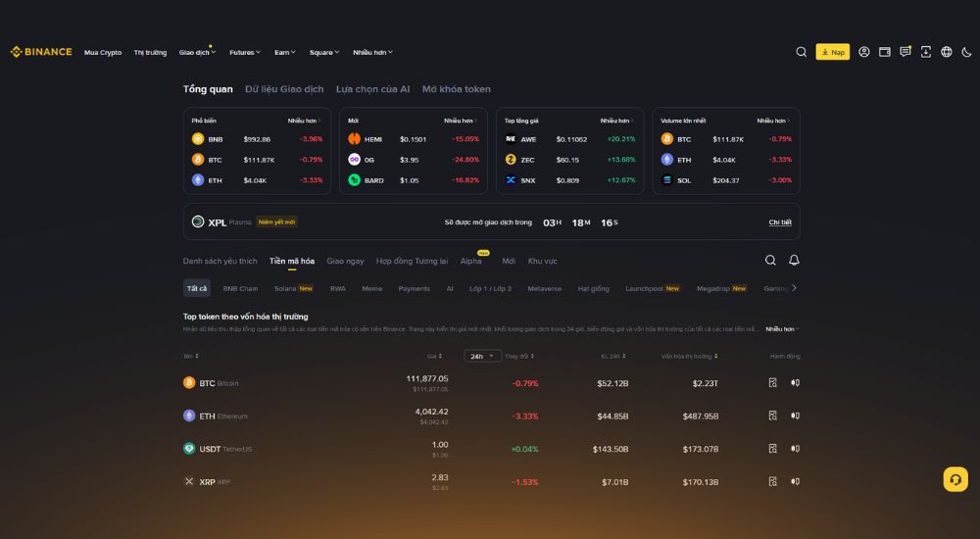
Task: Click the Binance logo
Action: point(41,52)
